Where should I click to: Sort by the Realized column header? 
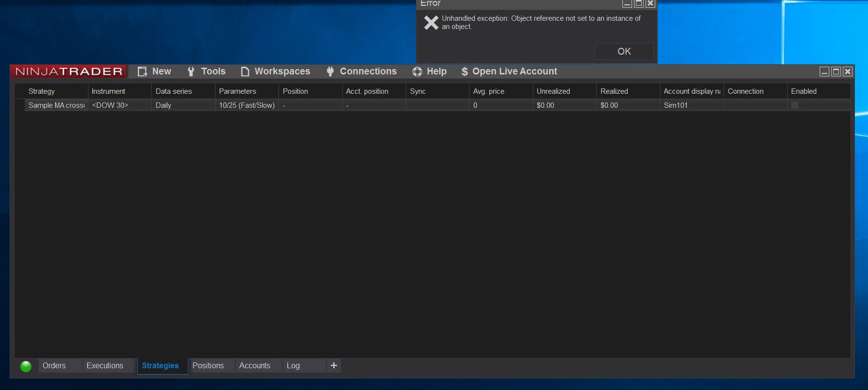(x=628, y=91)
